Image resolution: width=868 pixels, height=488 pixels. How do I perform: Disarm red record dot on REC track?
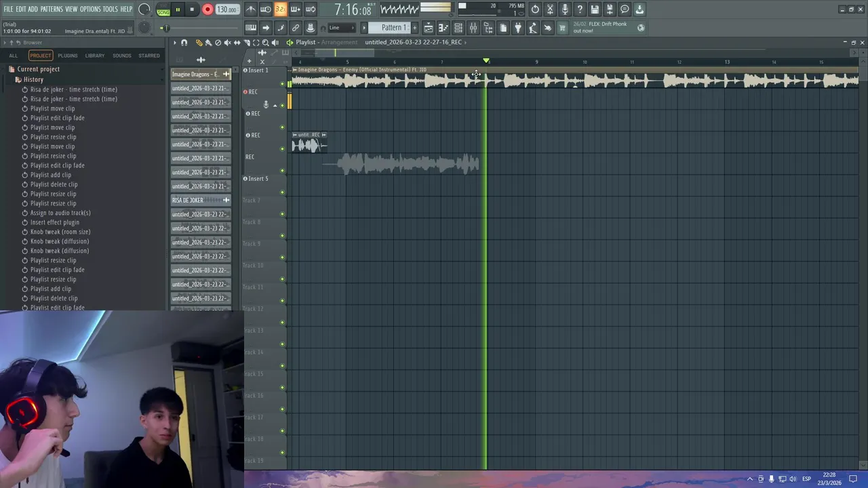(x=245, y=91)
